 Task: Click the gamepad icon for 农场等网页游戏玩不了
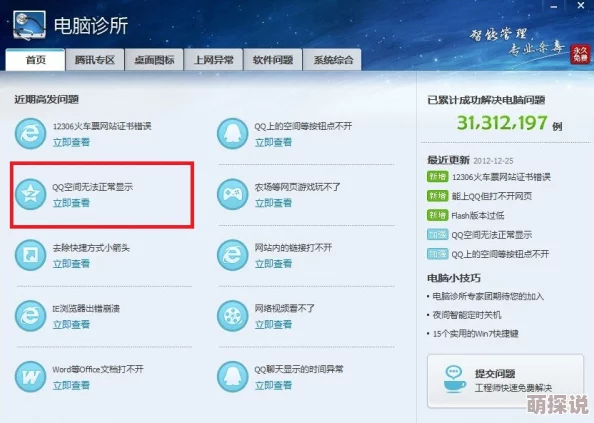pyautogui.click(x=232, y=194)
